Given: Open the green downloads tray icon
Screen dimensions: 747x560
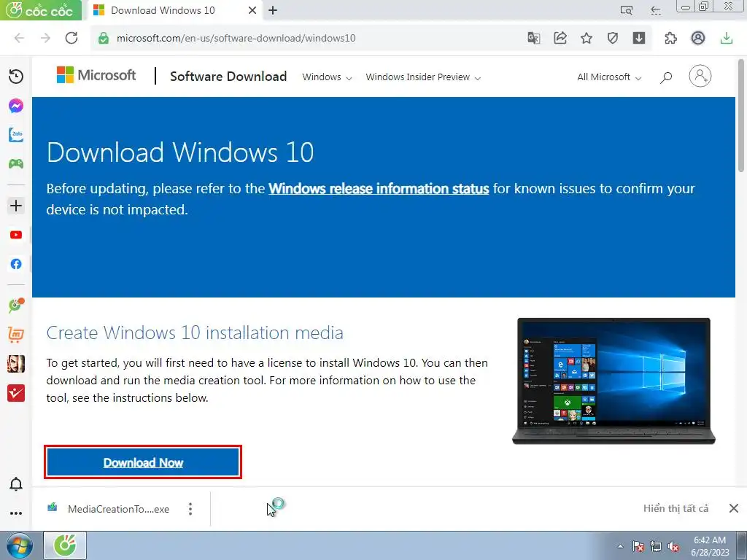Looking at the screenshot, I should coord(727,38).
